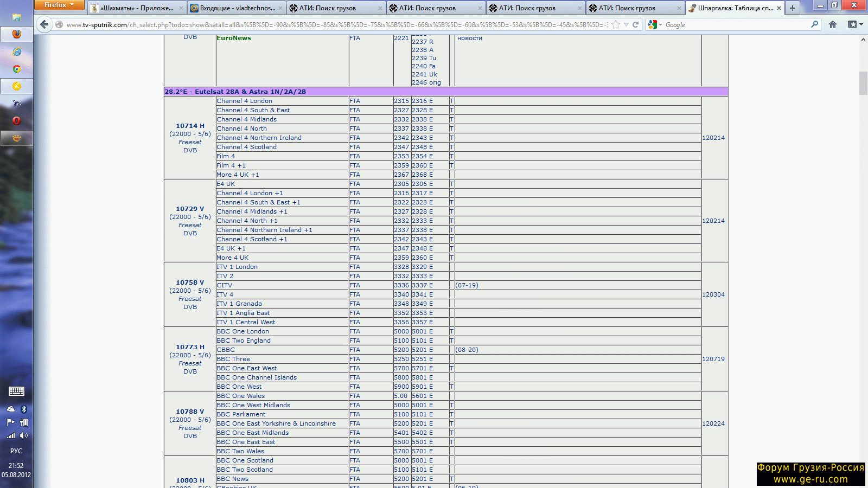Image resolution: width=868 pixels, height=488 pixels.
Task: Switch to «Шахматы» - Приложе... tab
Action: point(137,8)
